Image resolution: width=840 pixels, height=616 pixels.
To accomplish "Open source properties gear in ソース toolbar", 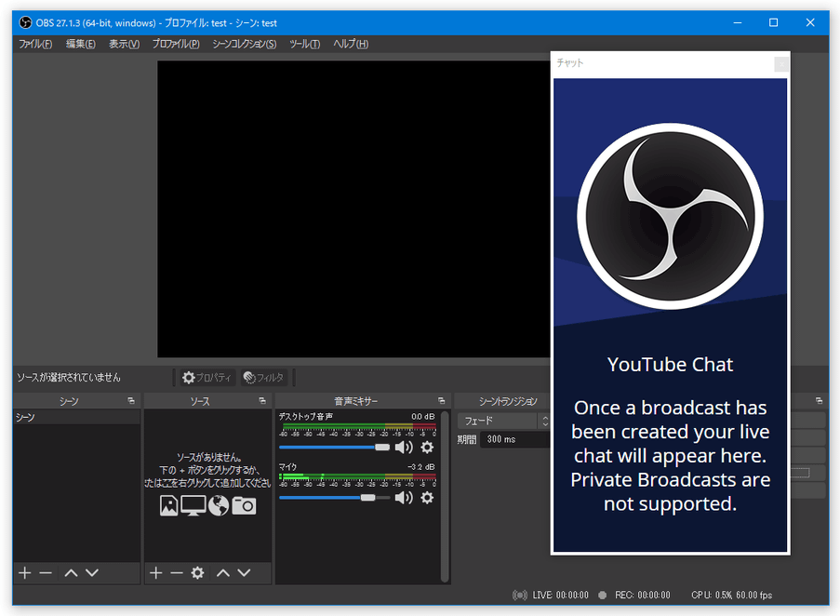I will pyautogui.click(x=198, y=572).
